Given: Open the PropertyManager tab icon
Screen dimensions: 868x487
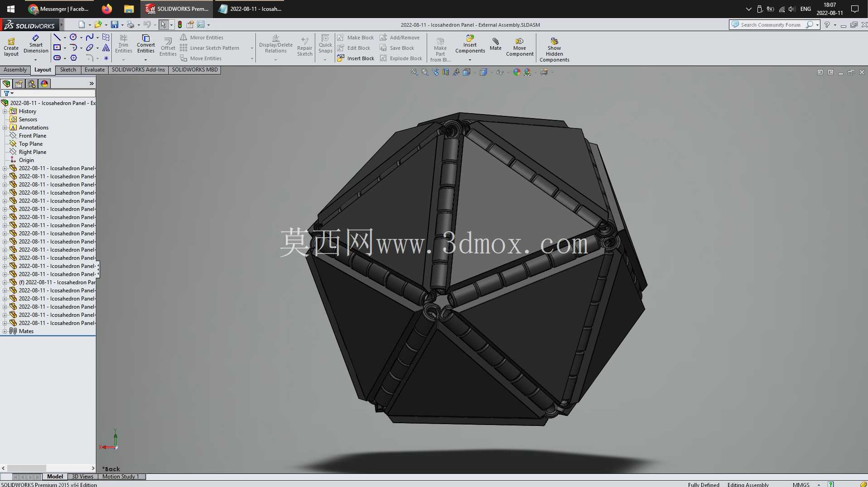Looking at the screenshot, I should (19, 84).
